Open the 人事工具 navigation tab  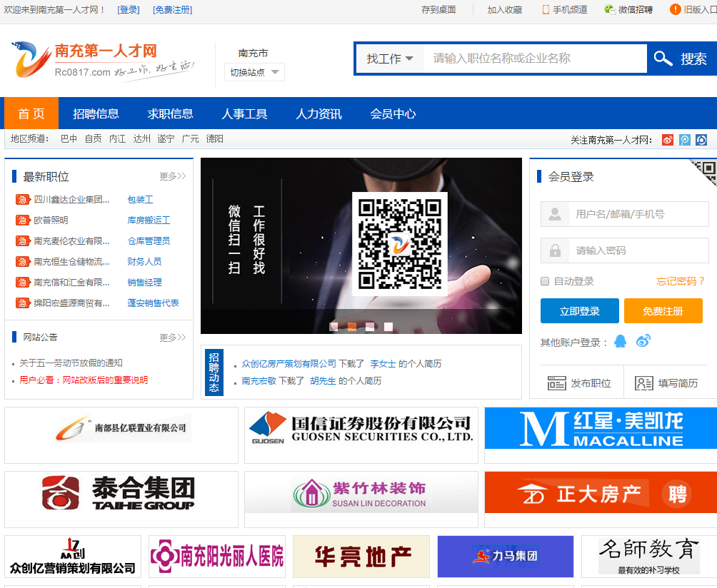245,113
